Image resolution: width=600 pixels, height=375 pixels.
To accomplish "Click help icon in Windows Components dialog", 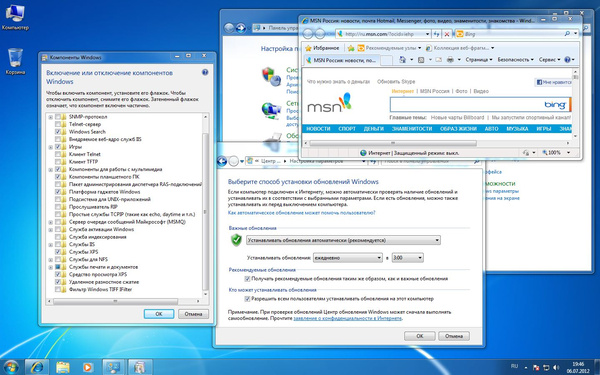I will tap(205, 72).
